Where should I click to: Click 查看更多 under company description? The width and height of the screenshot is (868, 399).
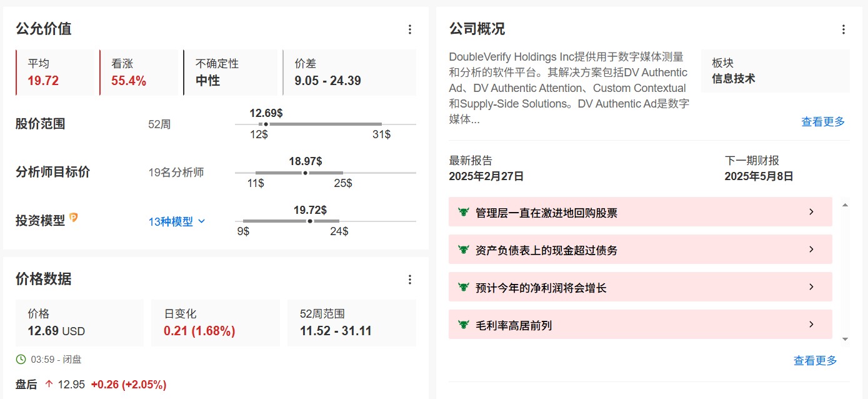823,122
